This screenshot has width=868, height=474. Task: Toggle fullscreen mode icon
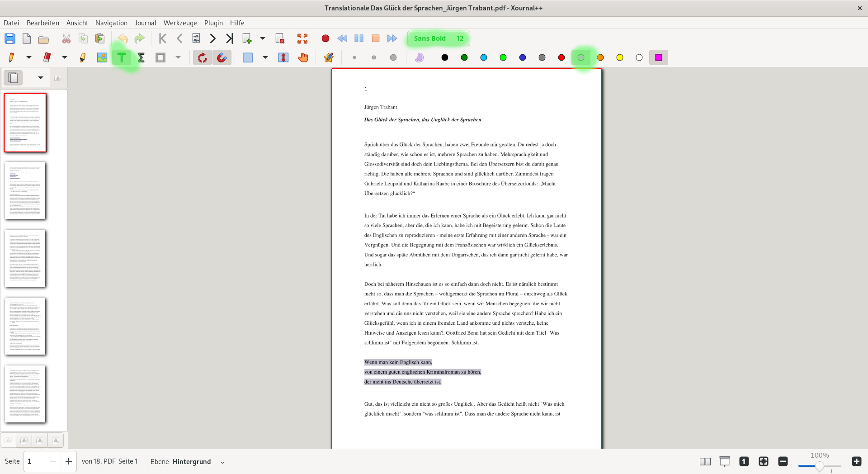(302, 38)
